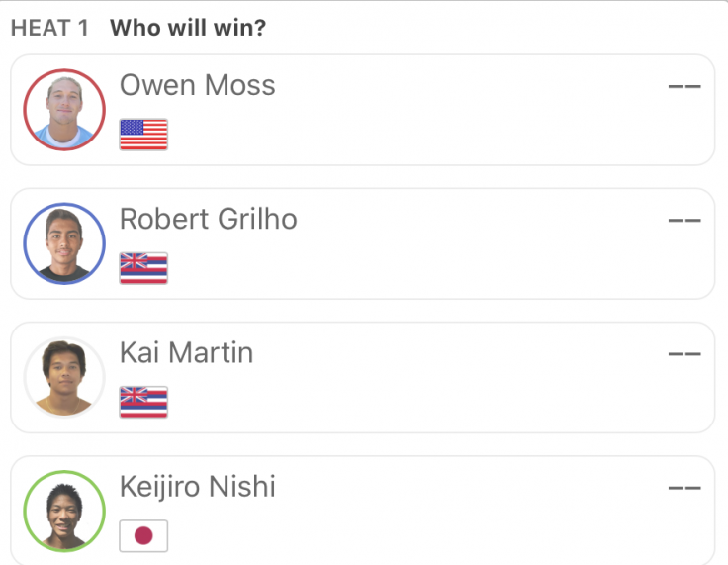The image size is (728, 565).
Task: Click the score dashes beside Owen Moss
Action: 684,86
